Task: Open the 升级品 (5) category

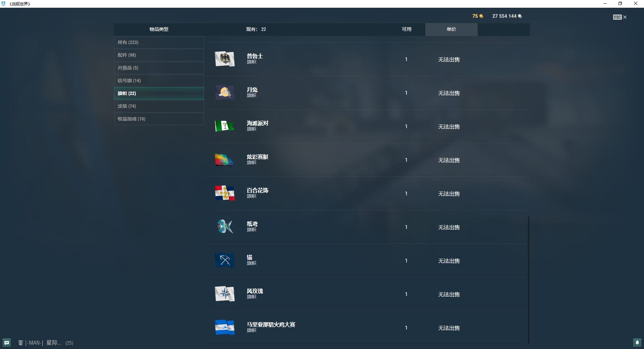Action: 159,68
